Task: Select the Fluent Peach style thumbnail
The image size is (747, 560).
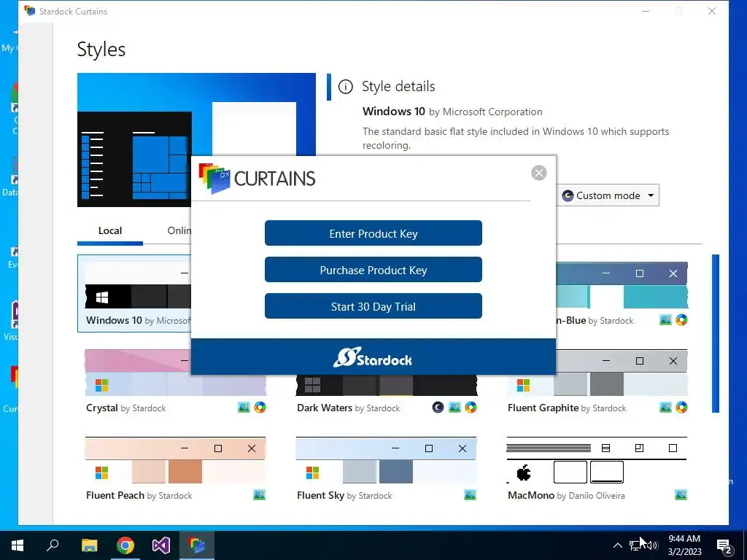Action: [175, 461]
